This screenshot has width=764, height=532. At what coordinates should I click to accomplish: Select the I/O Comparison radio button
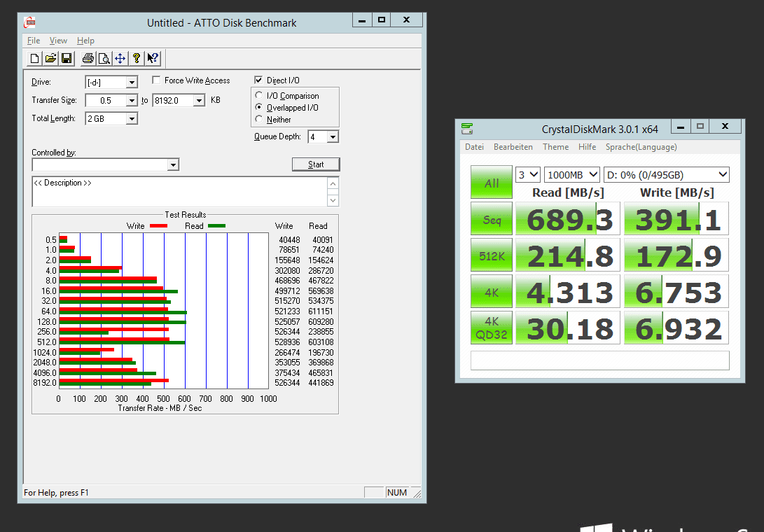pos(259,96)
